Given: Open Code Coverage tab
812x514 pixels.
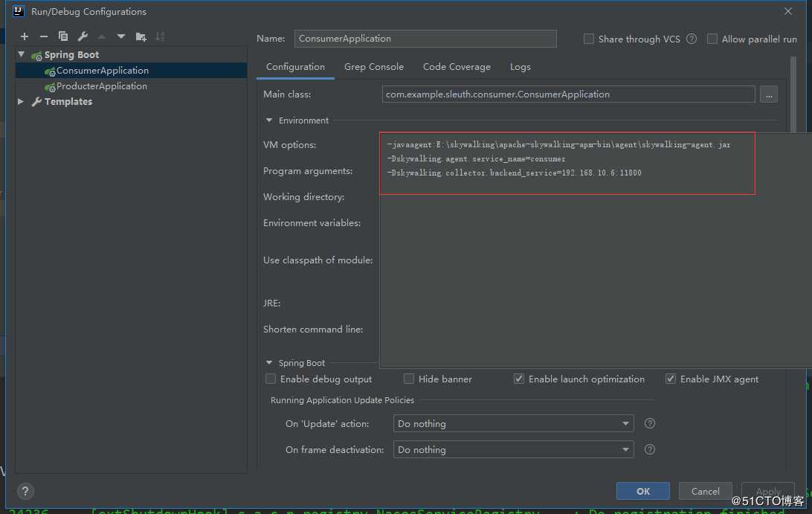Looking at the screenshot, I should click(457, 67).
